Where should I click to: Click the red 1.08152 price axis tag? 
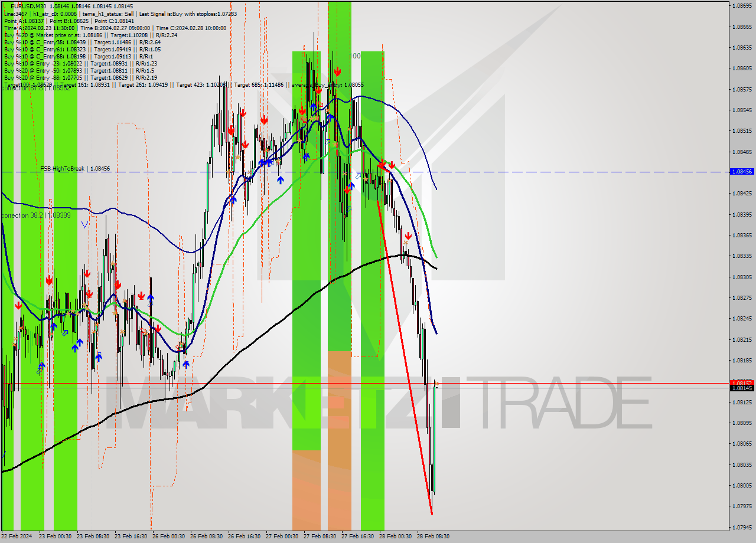click(742, 382)
